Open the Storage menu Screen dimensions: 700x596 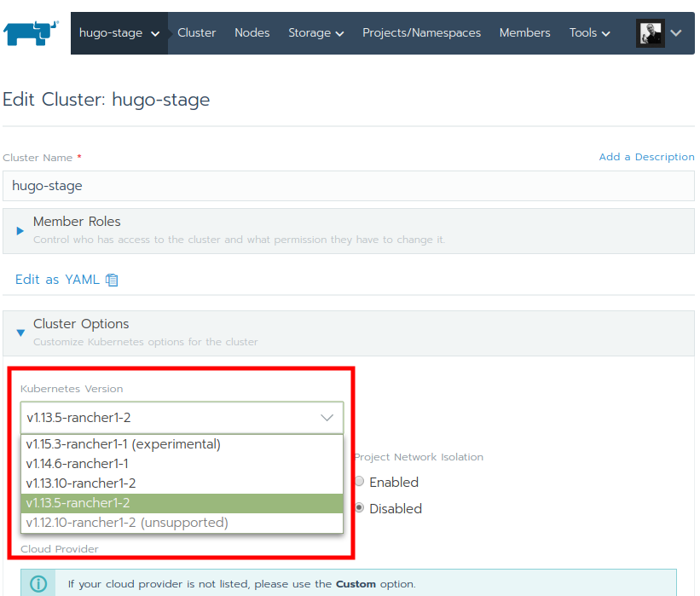tap(315, 33)
